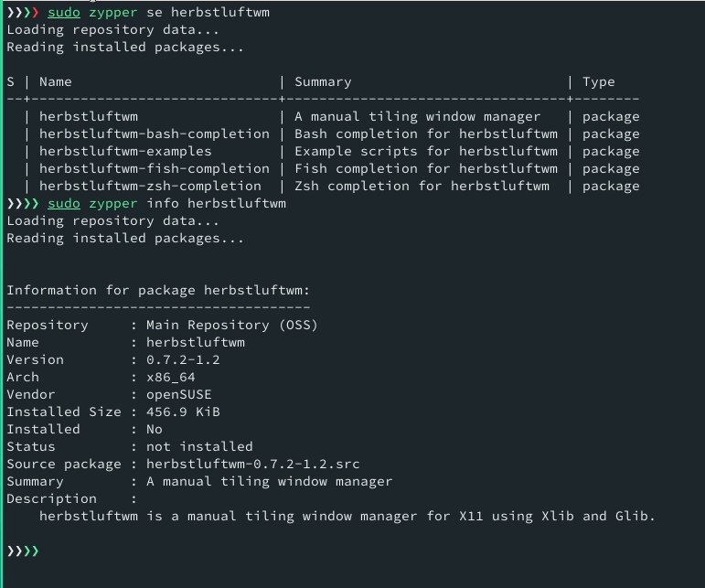
Task: Click the underlined sudo in the first command
Action: (x=64, y=13)
